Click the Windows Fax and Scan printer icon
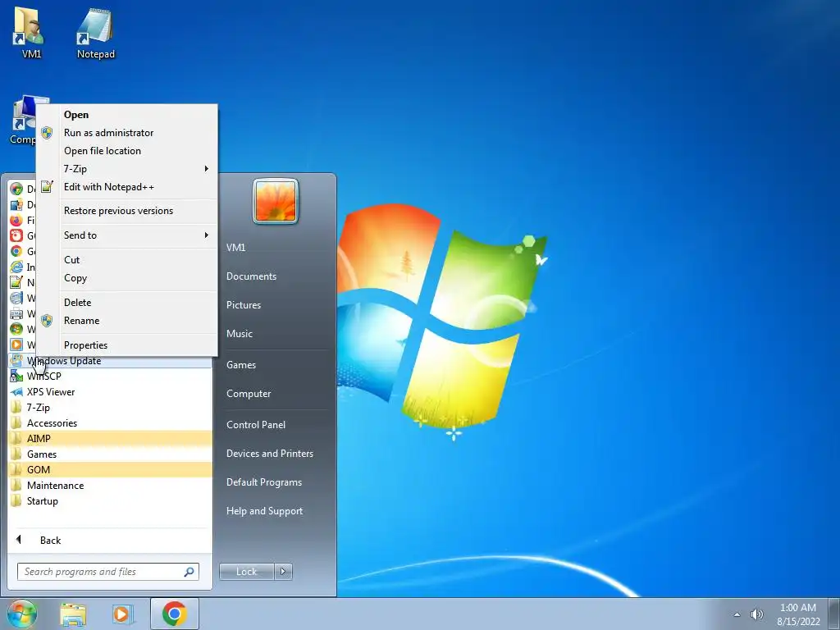This screenshot has height=630, width=840. click(x=16, y=313)
